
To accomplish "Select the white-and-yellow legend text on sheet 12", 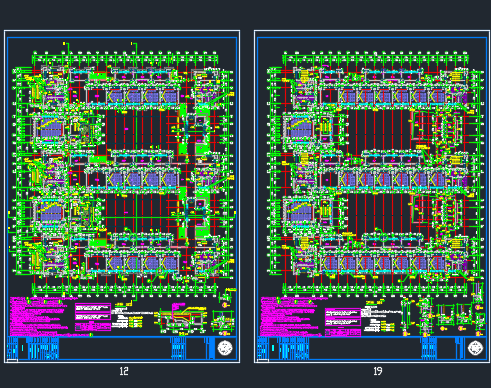I will pos(128,316).
